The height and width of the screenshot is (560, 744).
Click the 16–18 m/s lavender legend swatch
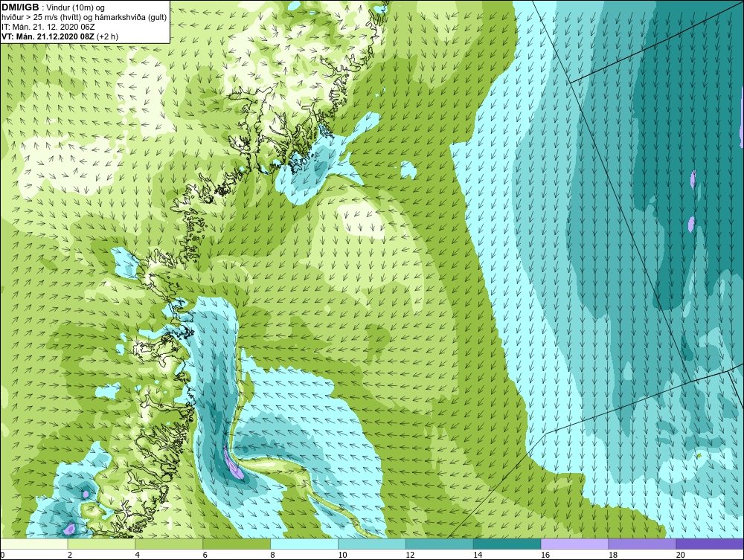574,544
